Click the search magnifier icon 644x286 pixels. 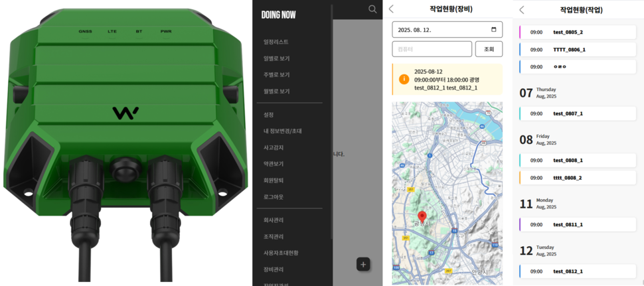tap(372, 9)
